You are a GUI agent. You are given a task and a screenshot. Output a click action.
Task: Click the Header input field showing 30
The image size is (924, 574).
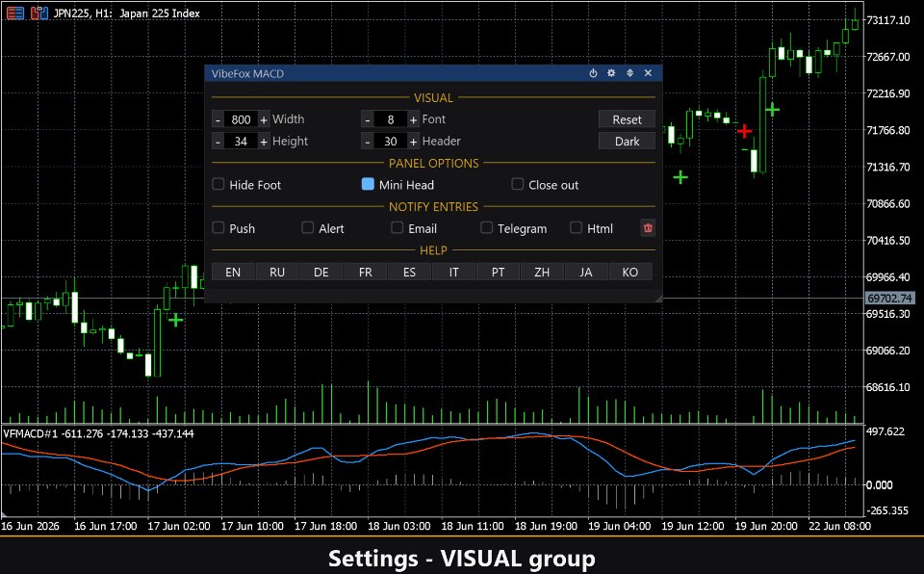(391, 142)
